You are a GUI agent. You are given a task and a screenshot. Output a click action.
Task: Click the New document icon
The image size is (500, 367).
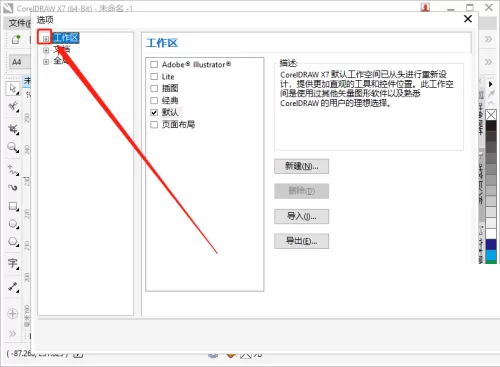tap(16, 39)
